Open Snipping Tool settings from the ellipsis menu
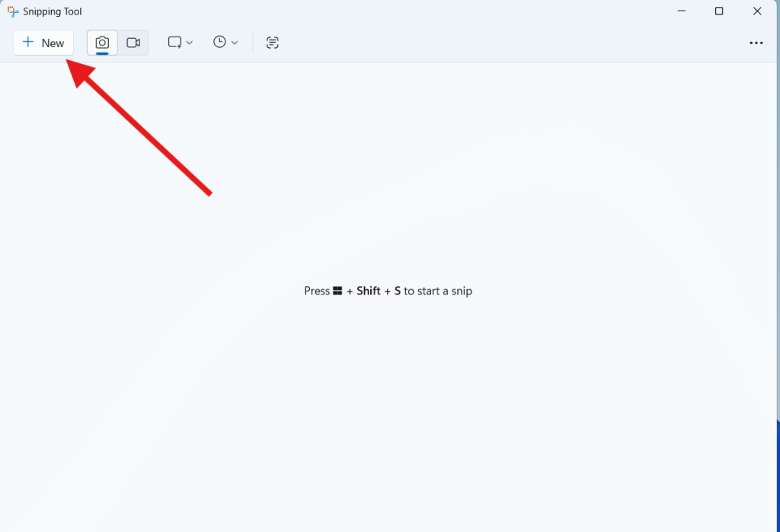The height and width of the screenshot is (532, 780). pyautogui.click(x=756, y=43)
